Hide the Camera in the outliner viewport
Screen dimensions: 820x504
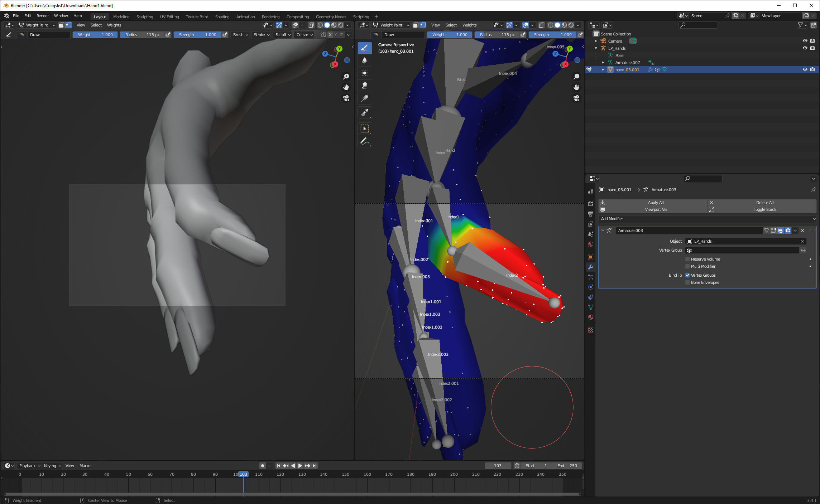point(805,41)
